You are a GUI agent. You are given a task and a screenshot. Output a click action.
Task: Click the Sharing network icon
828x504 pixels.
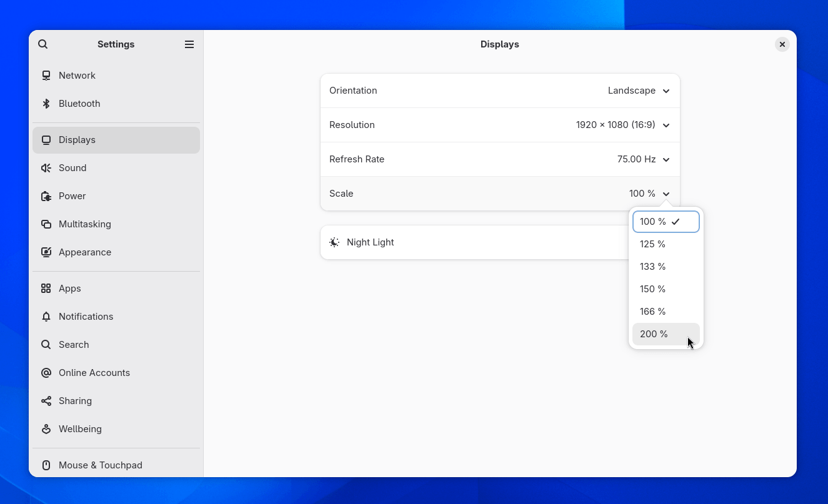tap(46, 400)
